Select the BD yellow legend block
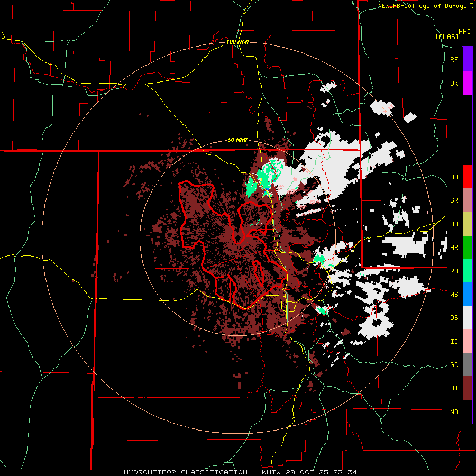476x476 pixels. pyautogui.click(x=467, y=224)
